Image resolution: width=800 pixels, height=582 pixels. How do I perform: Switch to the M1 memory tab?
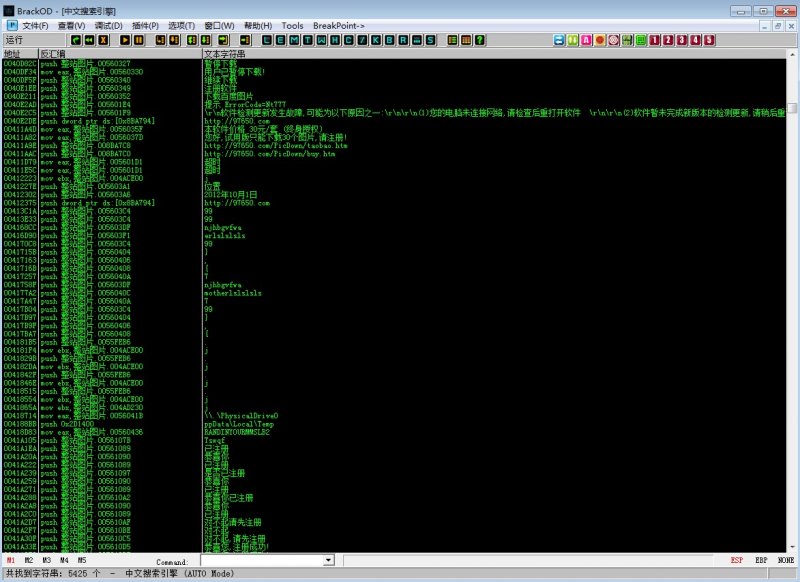tap(11, 560)
